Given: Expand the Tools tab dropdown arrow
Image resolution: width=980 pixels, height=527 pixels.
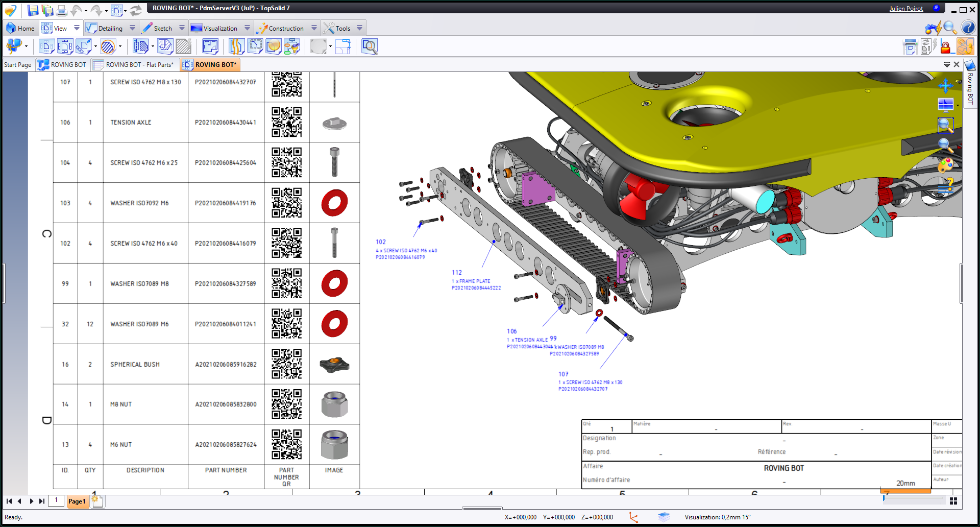Looking at the screenshot, I should tap(359, 28).
